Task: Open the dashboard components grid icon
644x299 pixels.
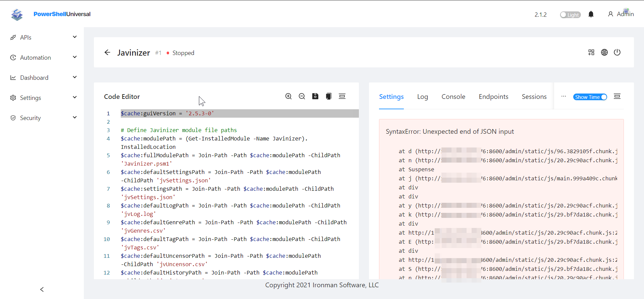Action: click(x=591, y=52)
